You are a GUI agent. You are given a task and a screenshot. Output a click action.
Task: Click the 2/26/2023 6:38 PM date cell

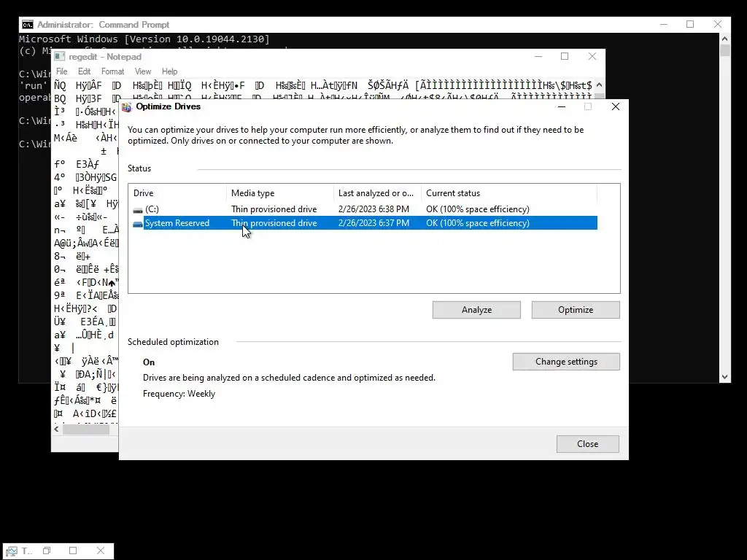[x=373, y=209]
